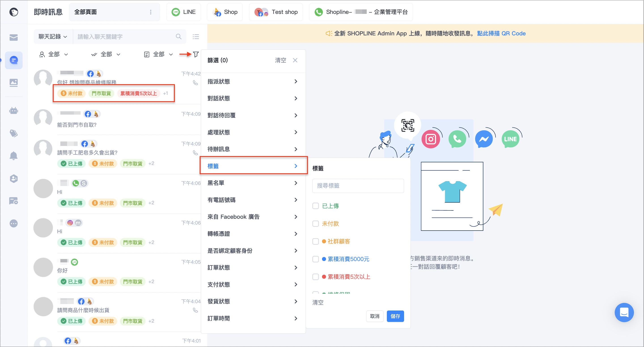The width and height of the screenshot is (644, 347).
Task: Open the customer profile hexagon sidebar icon
Action: tap(13, 178)
